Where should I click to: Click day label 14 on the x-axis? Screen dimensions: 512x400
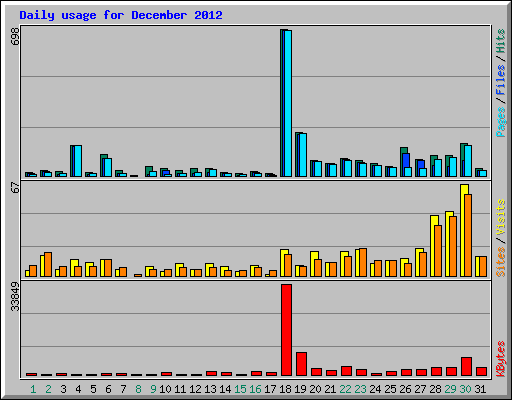pyautogui.click(x=225, y=389)
